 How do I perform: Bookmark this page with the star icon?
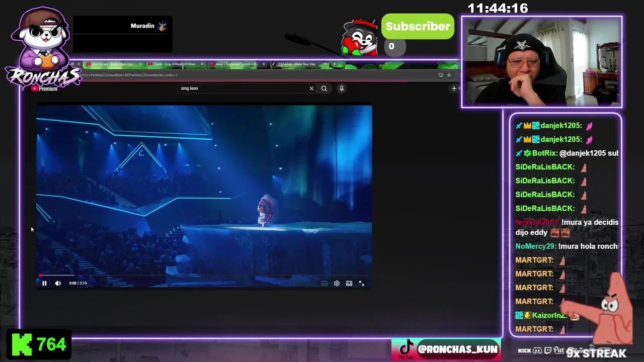coord(449,75)
